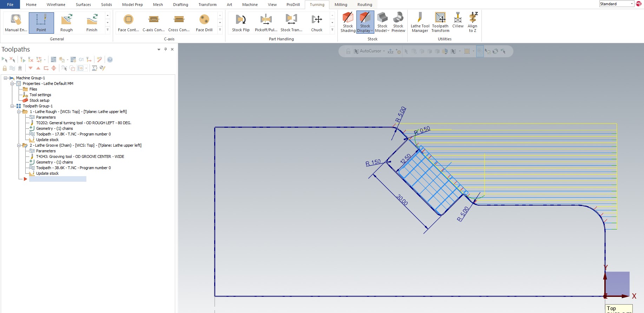Screen dimensions: 644x313
Task: Regenerate all dirty operations icon
Action: [x=31, y=60]
